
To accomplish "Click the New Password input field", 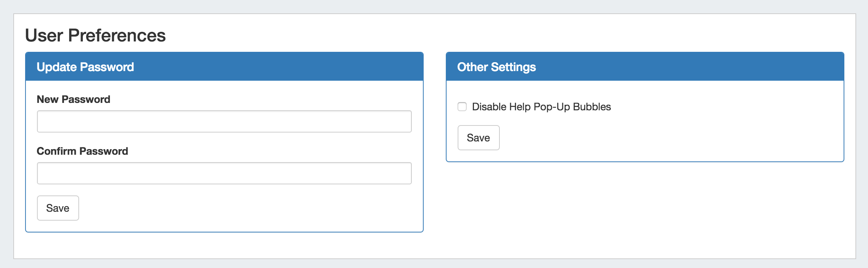I will click(224, 121).
